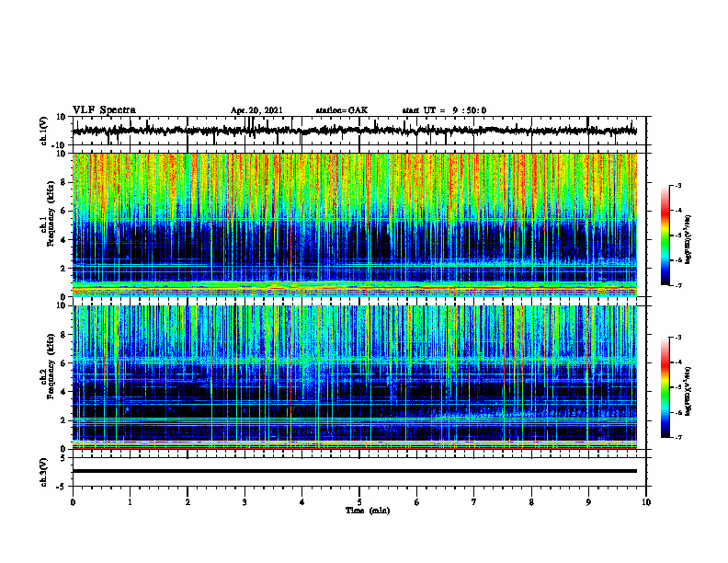The height and width of the screenshot is (563, 728).
Task: Click the "4" kHz tick on ch.2 frequency axis
Action: [63, 392]
